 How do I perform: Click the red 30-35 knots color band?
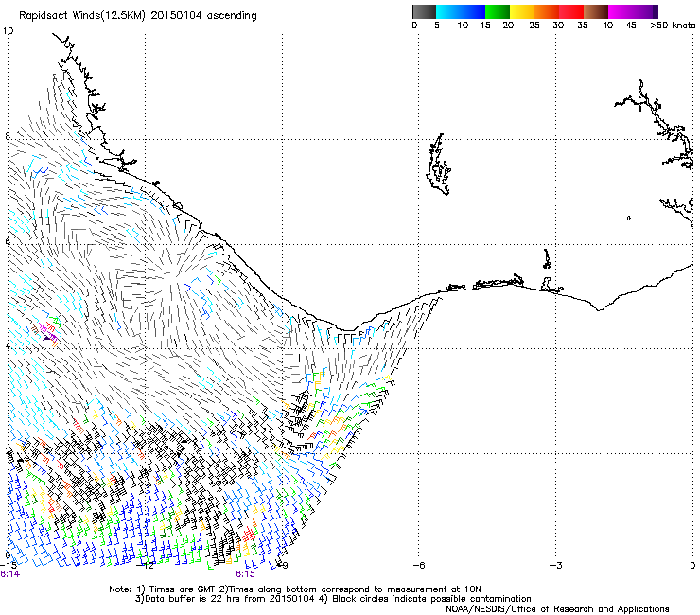(571, 11)
